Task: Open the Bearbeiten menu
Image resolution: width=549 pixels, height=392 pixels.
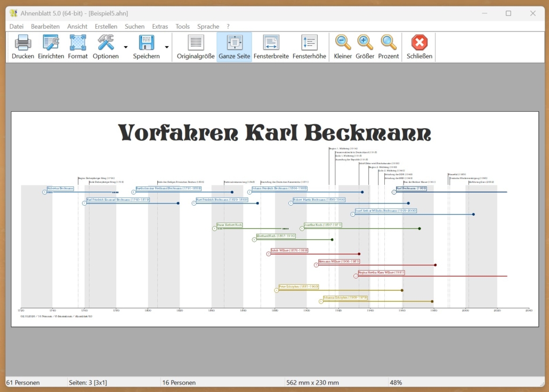Action: point(45,26)
